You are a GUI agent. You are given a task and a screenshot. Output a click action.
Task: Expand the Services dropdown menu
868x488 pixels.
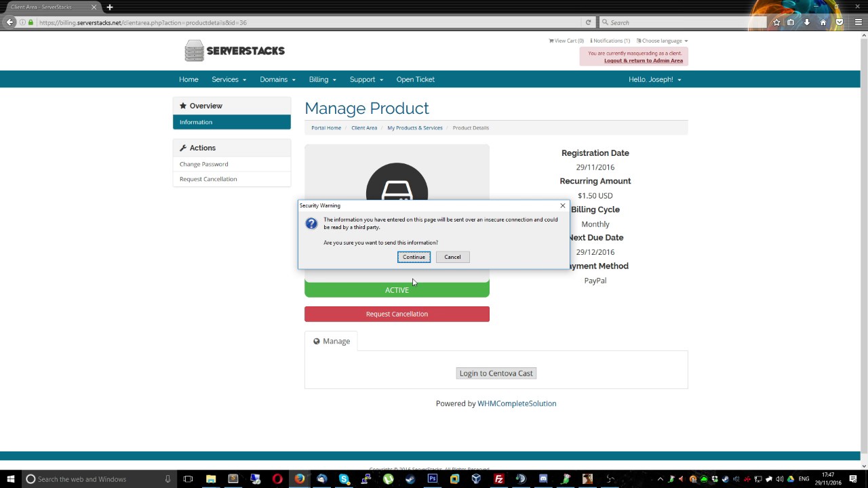tap(229, 79)
